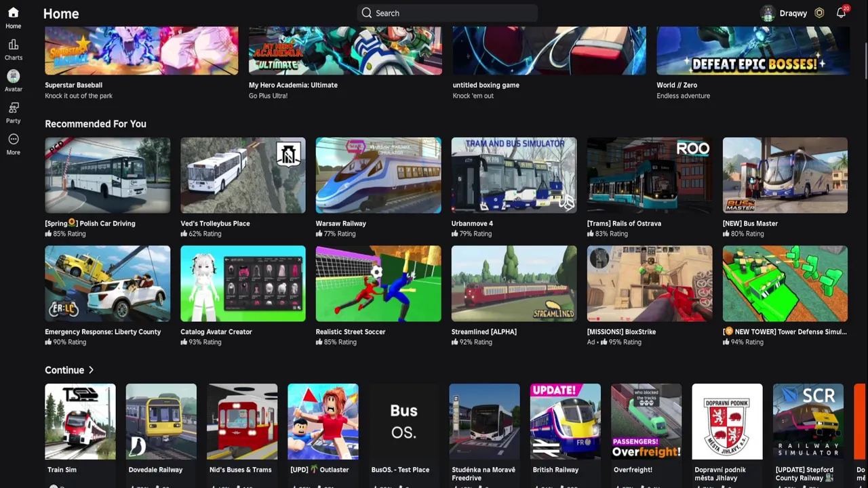Viewport: 868px width, 488px height.
Task: Open My Hero Academia: Ultimate title
Action: pos(293,85)
